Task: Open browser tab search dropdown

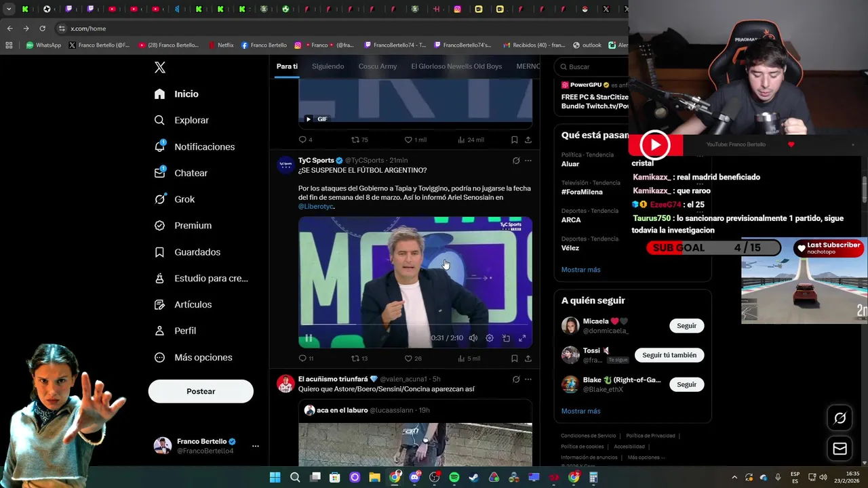Action: [x=9, y=9]
